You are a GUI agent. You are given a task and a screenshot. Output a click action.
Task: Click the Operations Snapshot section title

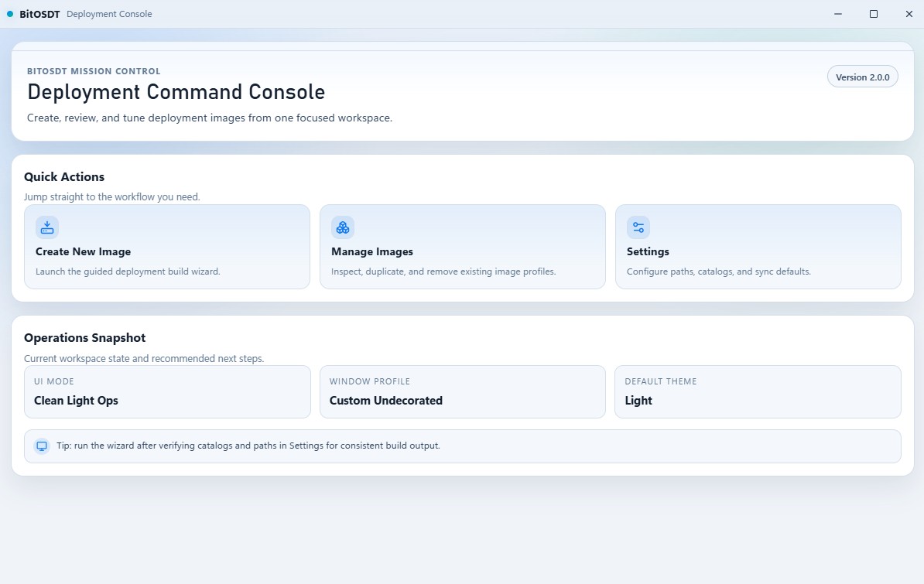84,338
